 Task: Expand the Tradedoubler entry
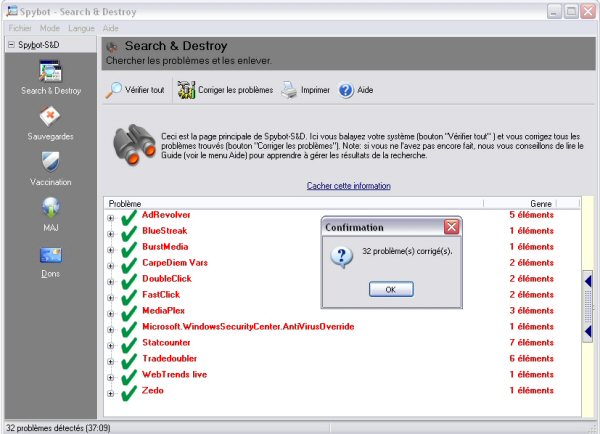click(111, 362)
